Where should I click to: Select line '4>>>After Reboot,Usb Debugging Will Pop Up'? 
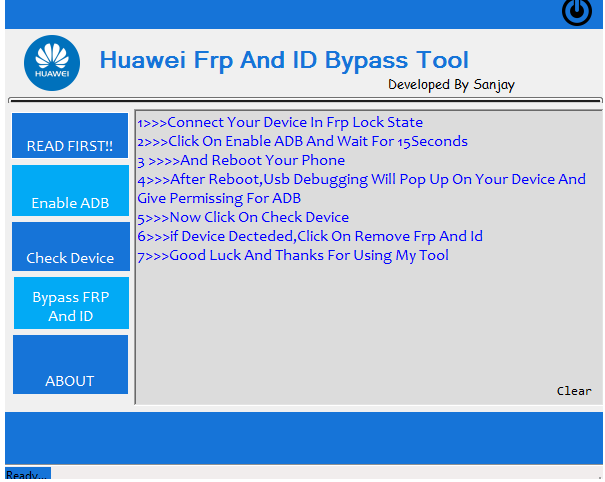click(362, 179)
